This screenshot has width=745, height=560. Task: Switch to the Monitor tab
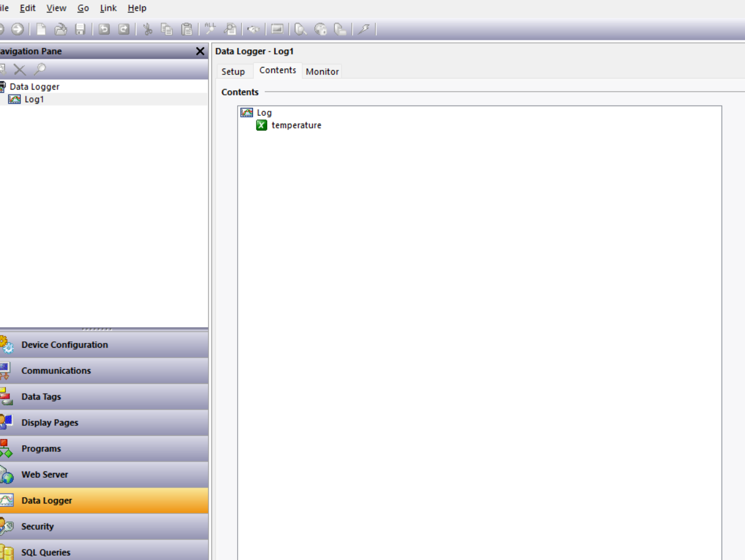[322, 71]
